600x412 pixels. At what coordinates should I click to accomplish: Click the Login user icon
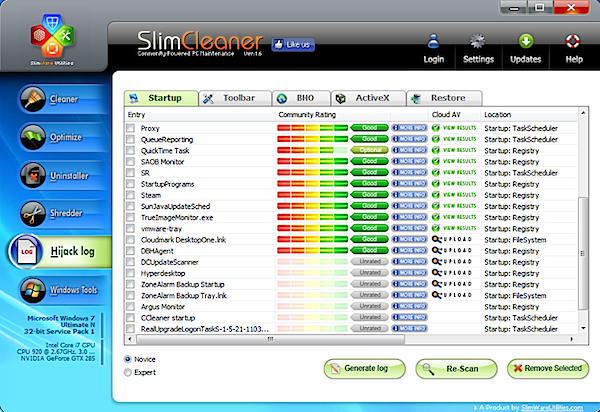point(433,42)
